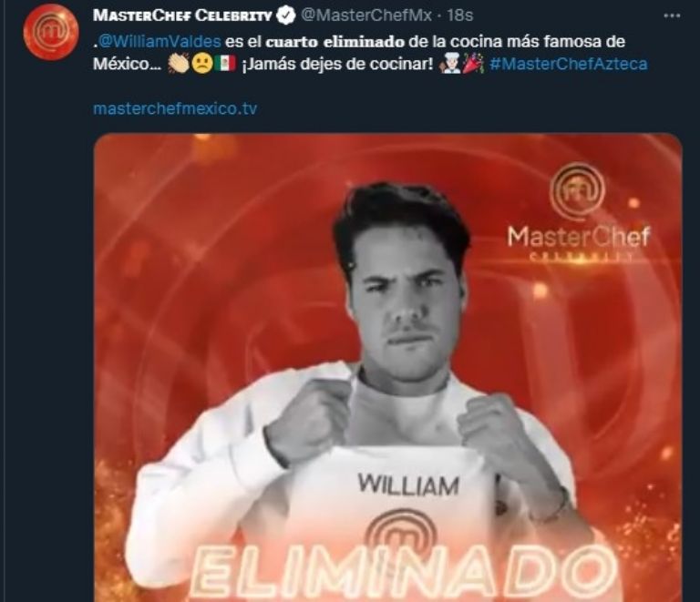The image size is (700, 602).
Task: Follow the #MasterChefAzteca hashtag
Action: coord(569,65)
